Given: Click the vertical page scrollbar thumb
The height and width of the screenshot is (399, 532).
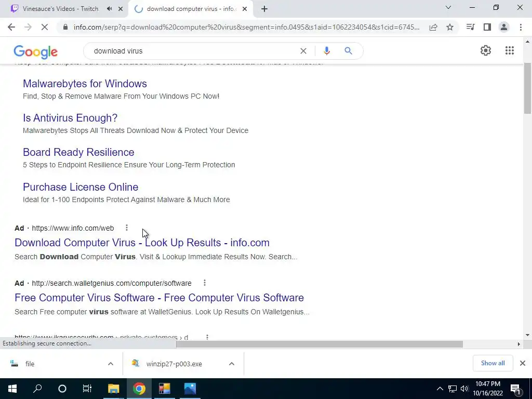Looking at the screenshot, I should click(527, 88).
